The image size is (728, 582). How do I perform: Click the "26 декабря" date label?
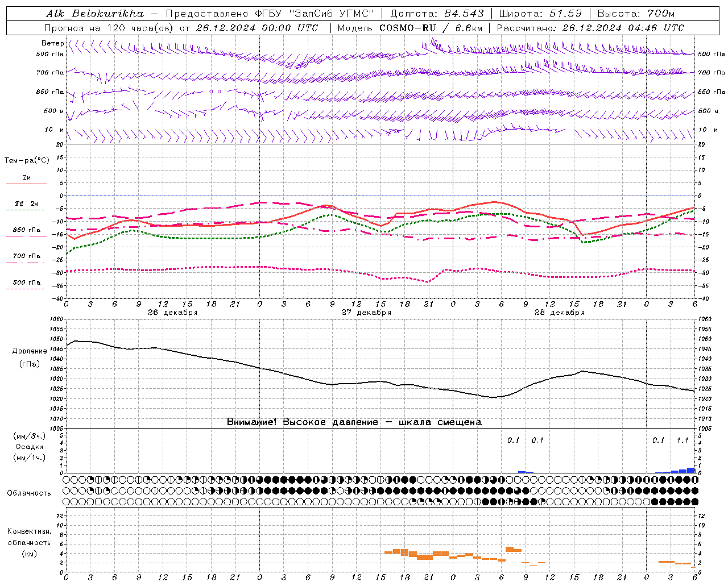click(172, 313)
